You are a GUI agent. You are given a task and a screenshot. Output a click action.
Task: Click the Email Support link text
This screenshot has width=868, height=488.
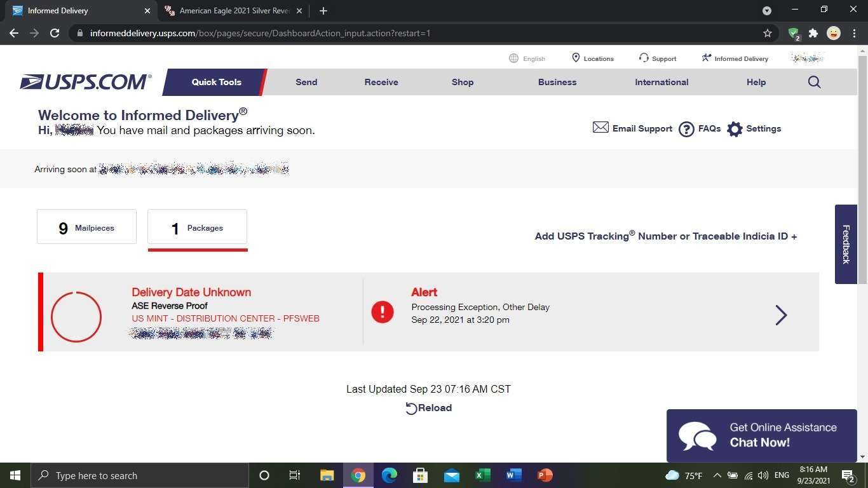[642, 128]
